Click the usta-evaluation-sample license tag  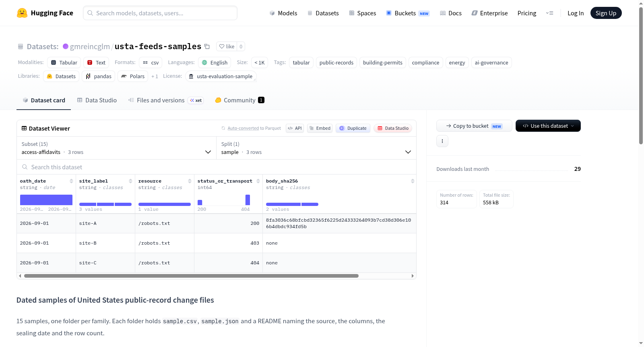(221, 76)
